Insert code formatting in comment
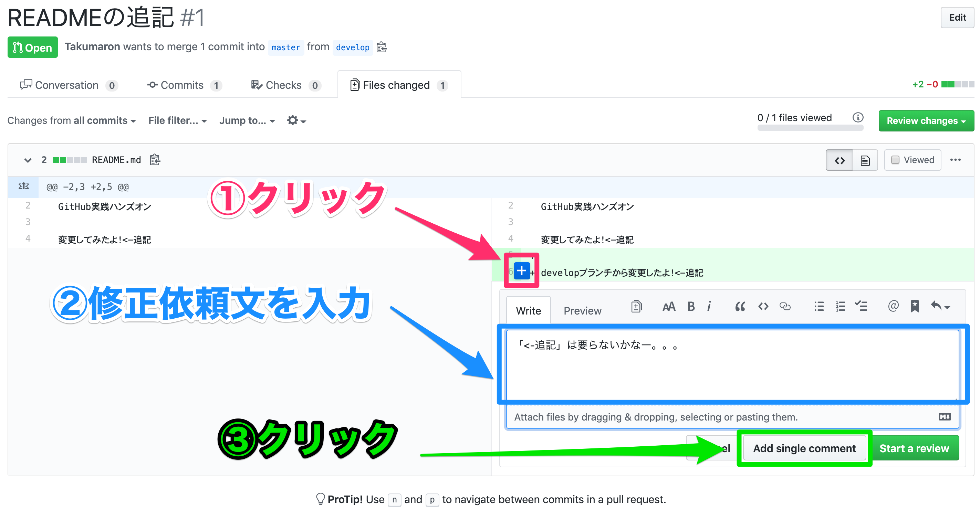 click(763, 307)
